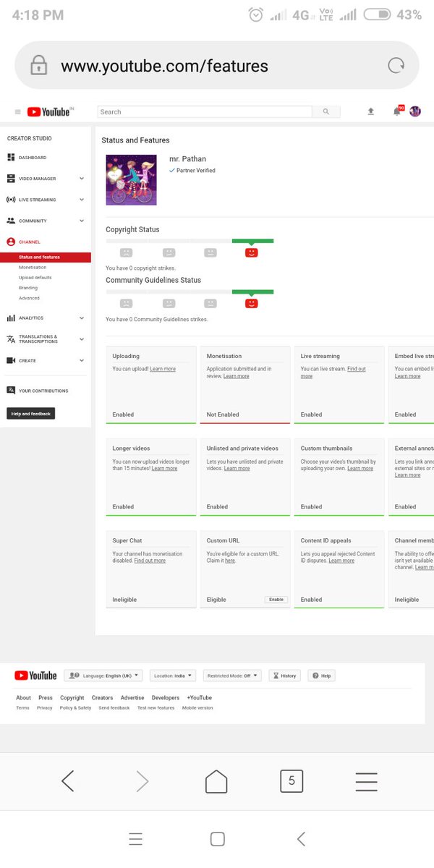The image size is (434, 868).
Task: Go back with browser back arrow
Action: 67,781
